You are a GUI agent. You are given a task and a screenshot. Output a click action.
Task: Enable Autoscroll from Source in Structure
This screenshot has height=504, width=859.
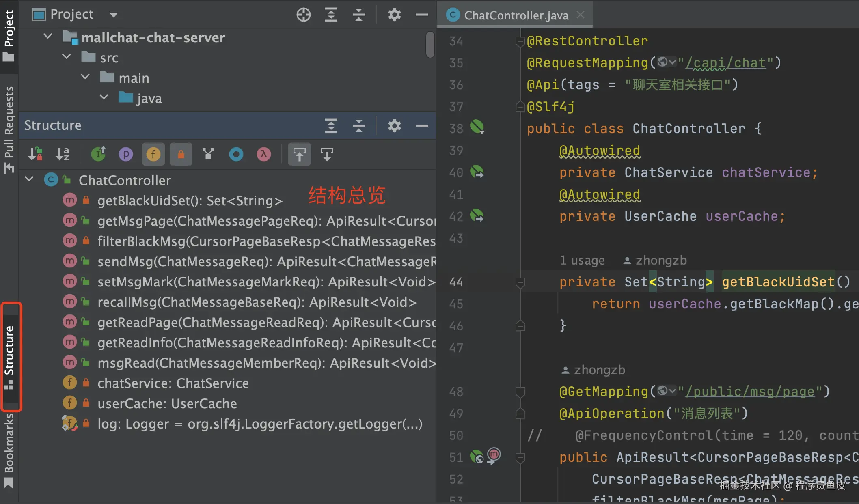click(327, 154)
